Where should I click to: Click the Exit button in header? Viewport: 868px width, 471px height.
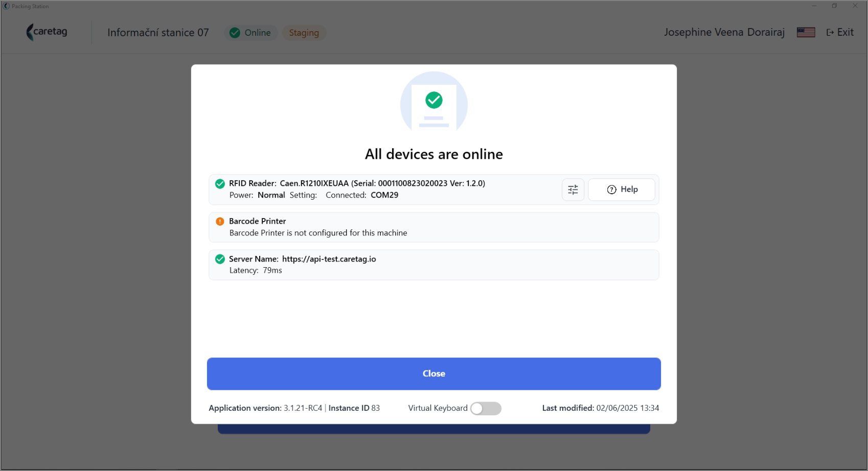tap(840, 32)
